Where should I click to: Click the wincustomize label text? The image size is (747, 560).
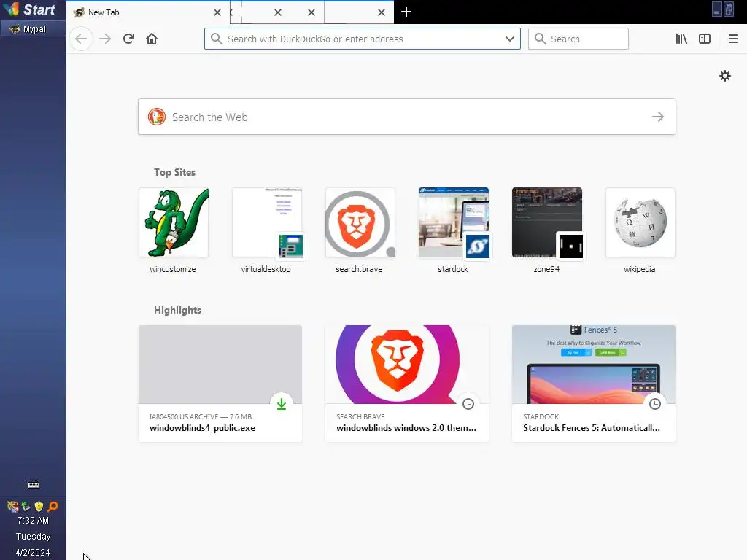tap(173, 269)
